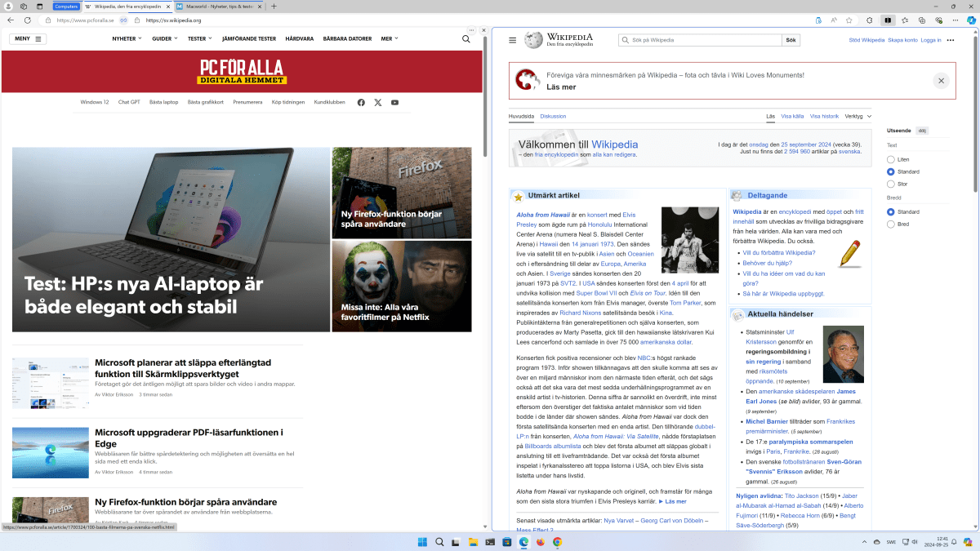This screenshot has height=551, width=980.
Task: Open the Verktyg tools dropdown on Wikipedia
Action: point(858,116)
